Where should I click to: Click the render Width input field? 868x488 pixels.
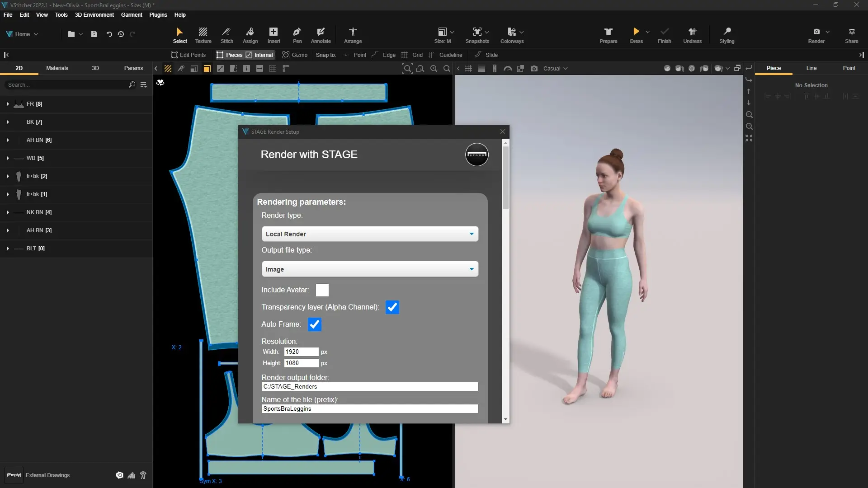301,352
